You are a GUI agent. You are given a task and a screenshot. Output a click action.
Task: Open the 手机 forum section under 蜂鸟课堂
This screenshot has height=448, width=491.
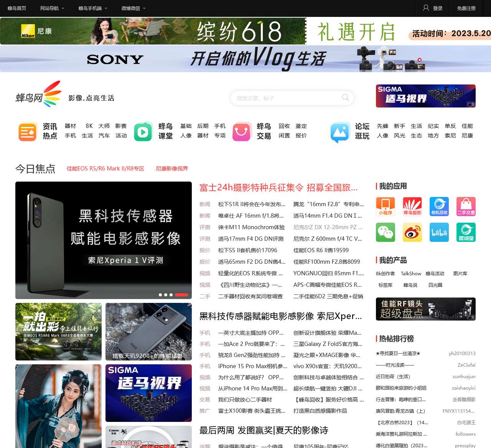(x=220, y=126)
